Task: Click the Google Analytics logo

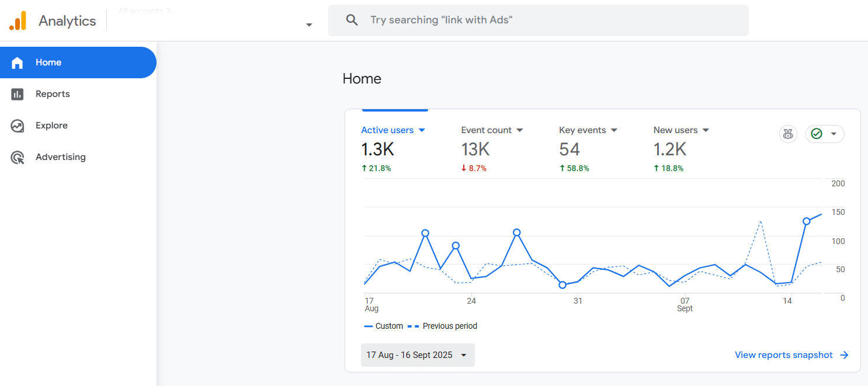Action: pos(18,21)
